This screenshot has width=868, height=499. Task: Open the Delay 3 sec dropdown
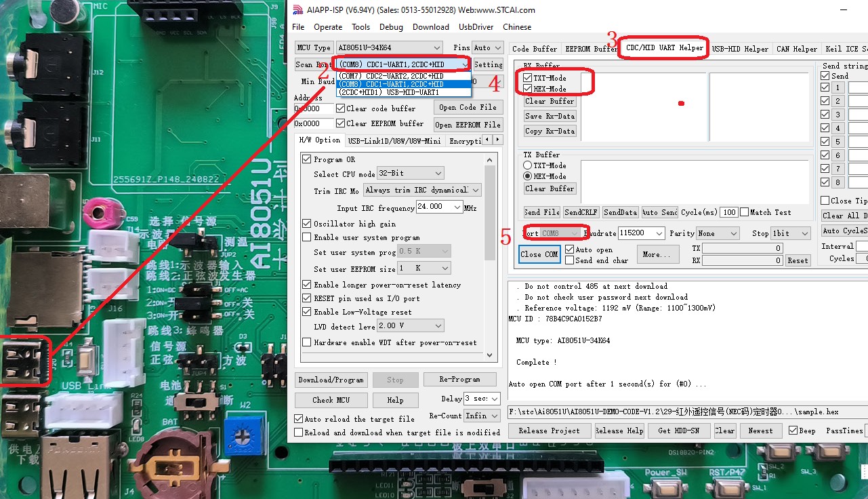pyautogui.click(x=495, y=399)
